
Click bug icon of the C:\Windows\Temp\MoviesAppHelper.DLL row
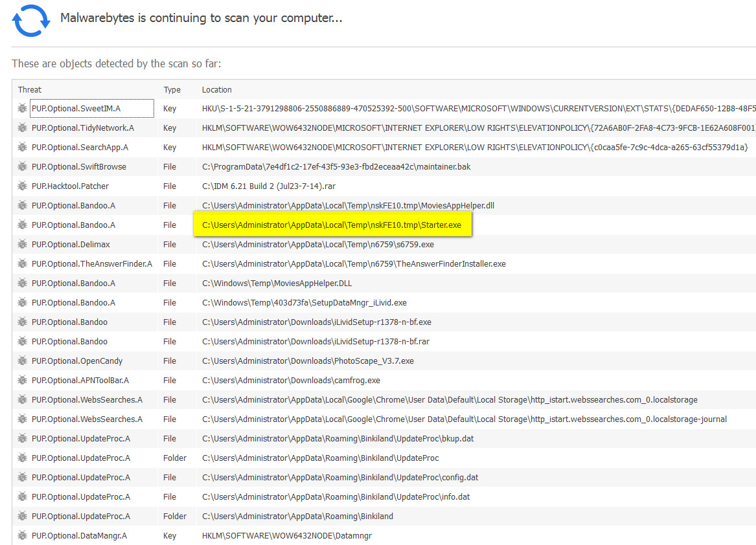point(22,283)
